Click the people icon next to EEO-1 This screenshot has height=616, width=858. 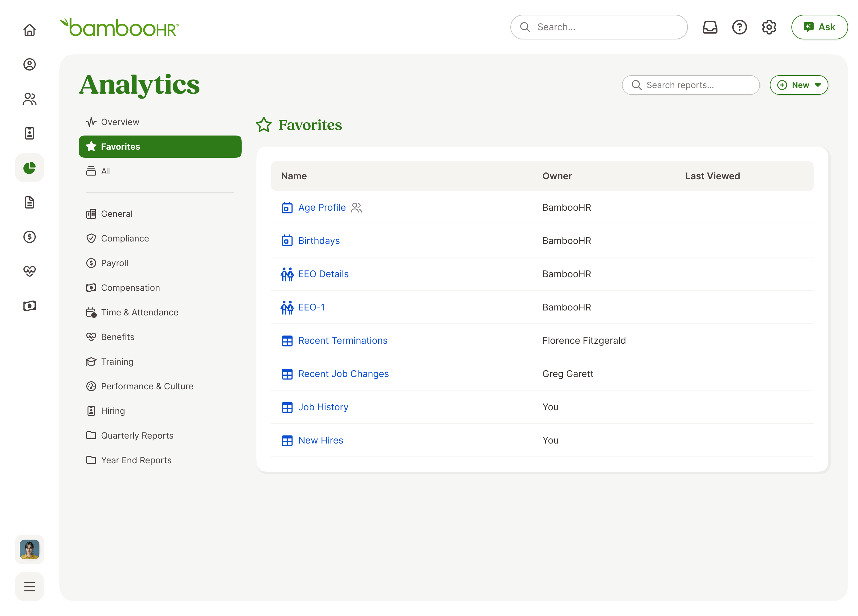(287, 307)
